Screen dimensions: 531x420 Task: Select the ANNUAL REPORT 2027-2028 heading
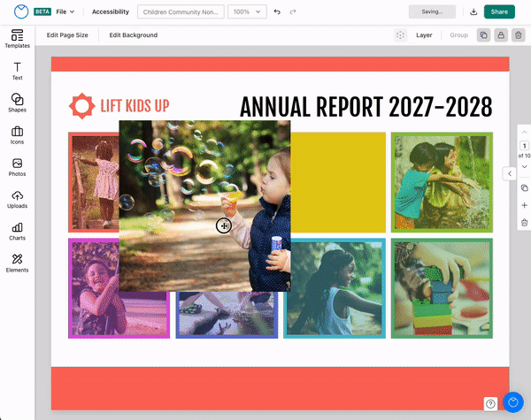pos(366,107)
